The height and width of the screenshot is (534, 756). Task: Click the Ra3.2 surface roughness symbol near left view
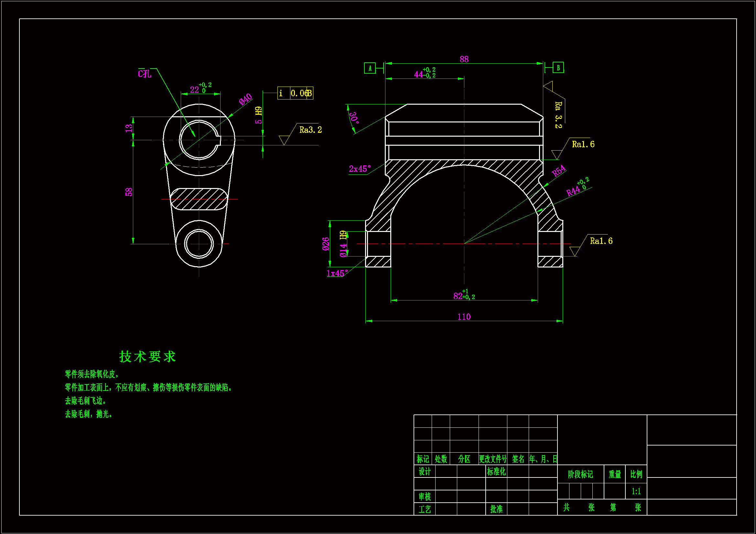[x=310, y=130]
